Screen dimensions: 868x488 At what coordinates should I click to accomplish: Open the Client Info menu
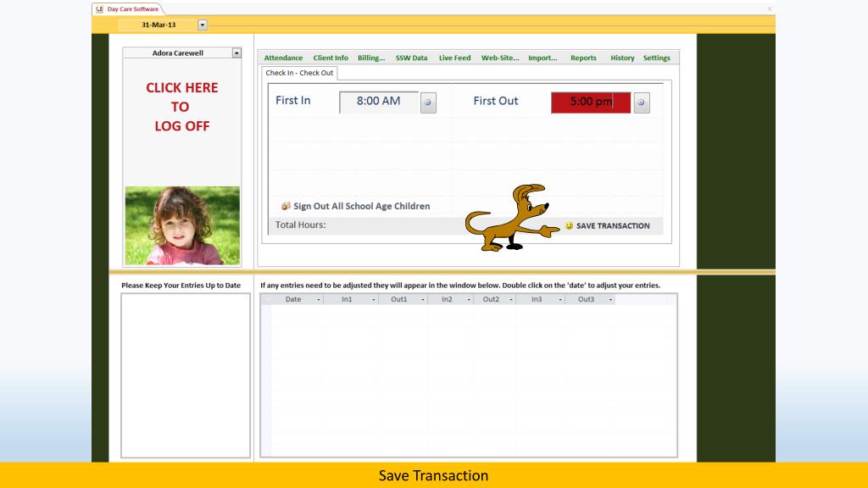pos(331,58)
